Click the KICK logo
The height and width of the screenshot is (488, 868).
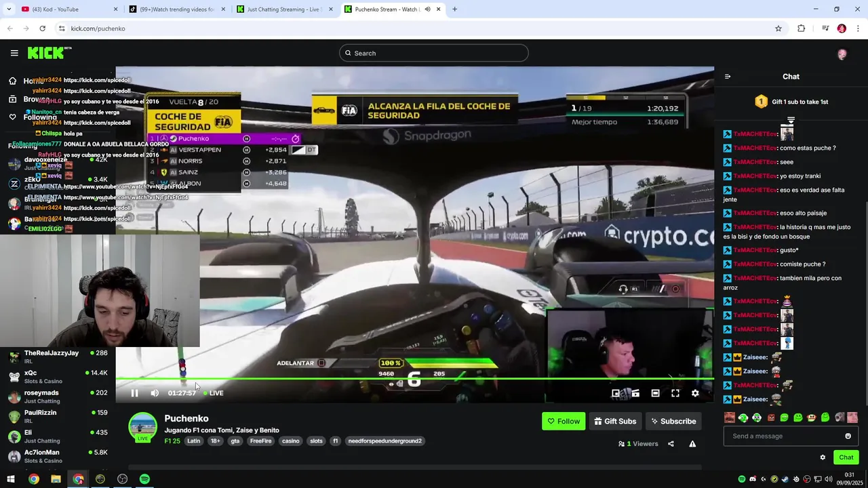coord(50,53)
